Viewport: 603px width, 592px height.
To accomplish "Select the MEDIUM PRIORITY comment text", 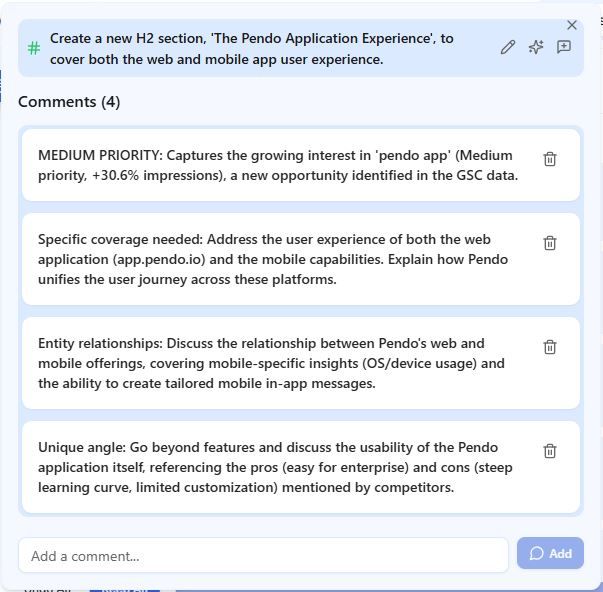I will click(x=278, y=165).
